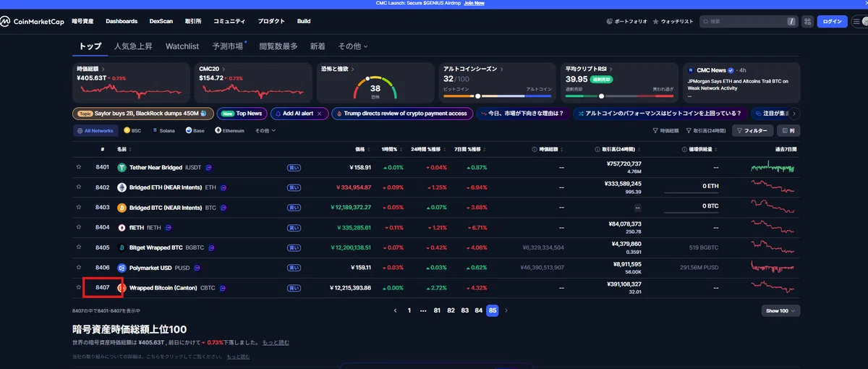Viewport: 868px width, 369px height.
Task: Star Wrapped Bitcoin (Canton) row
Action: click(x=79, y=287)
